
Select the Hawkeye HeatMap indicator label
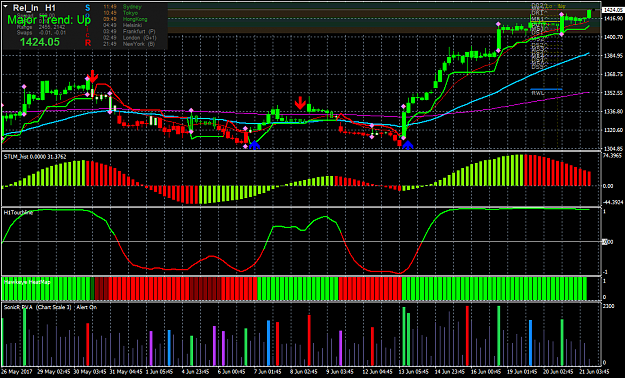tap(27, 282)
